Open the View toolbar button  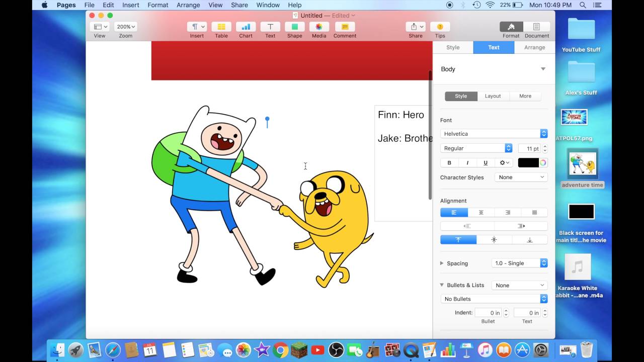coord(100,27)
